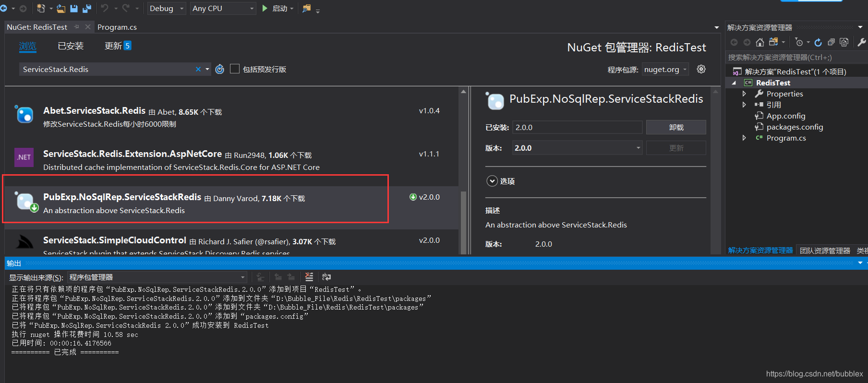
Task: Open the 显示输出来源 程序包管理器 dropdown
Action: click(157, 277)
